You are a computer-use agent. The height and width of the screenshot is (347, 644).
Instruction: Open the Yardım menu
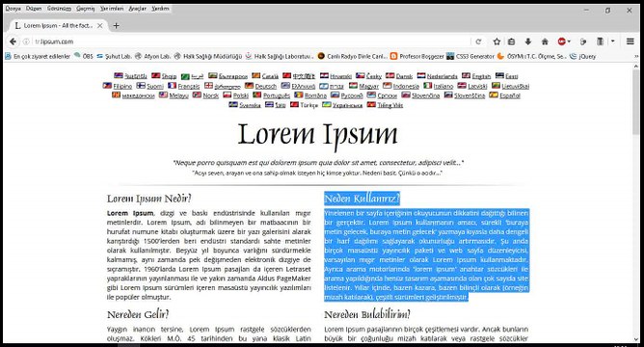160,9
